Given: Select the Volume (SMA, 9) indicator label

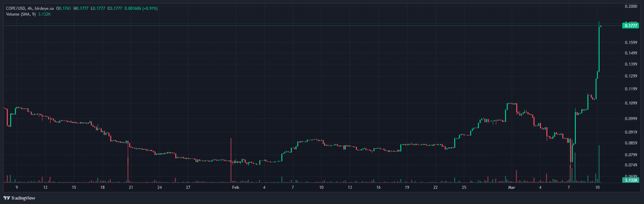Looking at the screenshot, I should pos(21,14).
